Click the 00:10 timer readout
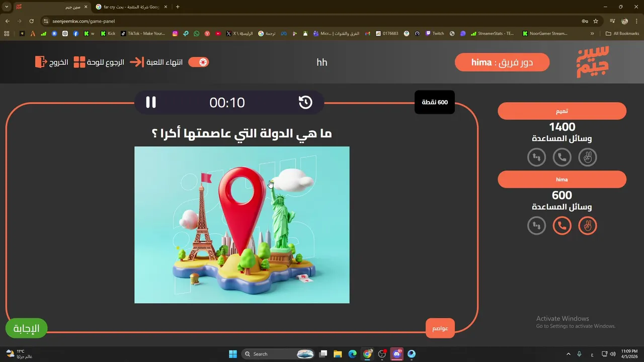This screenshot has width=644, height=362. [x=227, y=103]
